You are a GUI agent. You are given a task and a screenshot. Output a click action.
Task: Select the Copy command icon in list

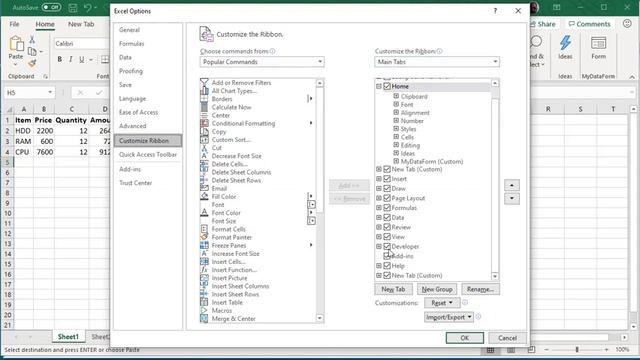pyautogui.click(x=204, y=131)
